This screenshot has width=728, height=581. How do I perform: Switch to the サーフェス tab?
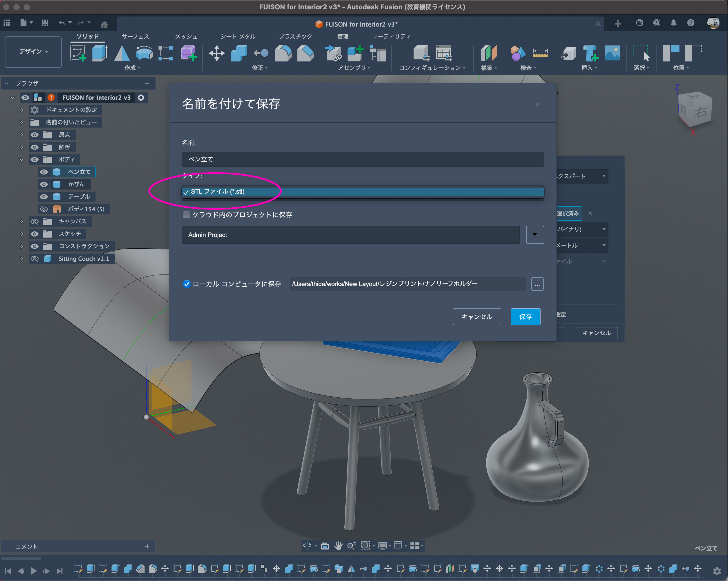click(x=135, y=36)
